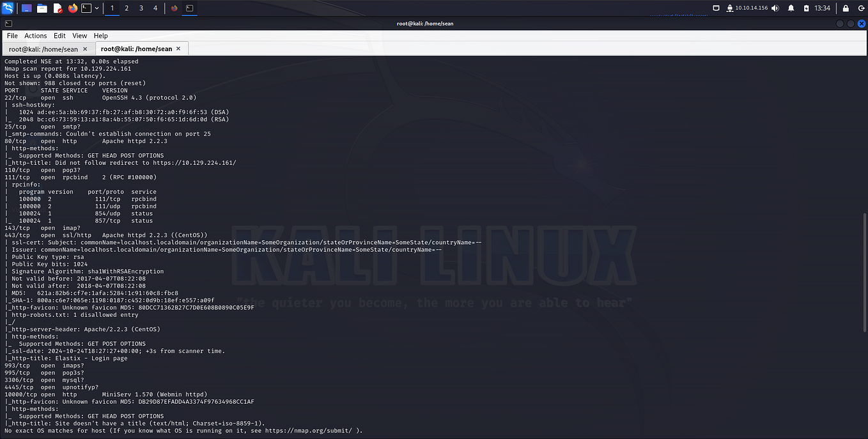Viewport: 868px width, 439px height.
Task: Click the battery status icon
Action: coord(806,8)
